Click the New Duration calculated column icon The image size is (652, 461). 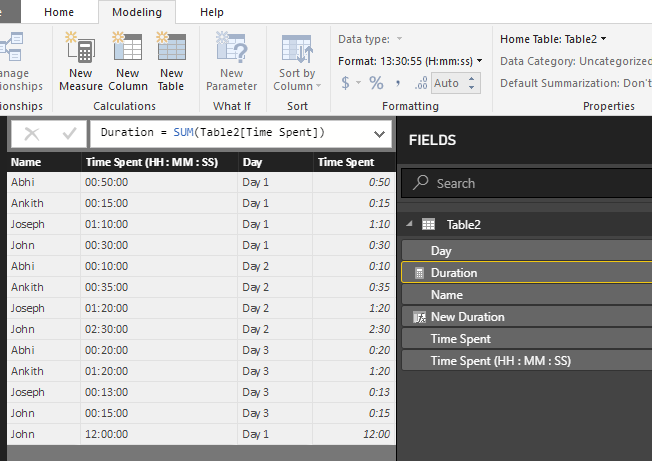419,318
